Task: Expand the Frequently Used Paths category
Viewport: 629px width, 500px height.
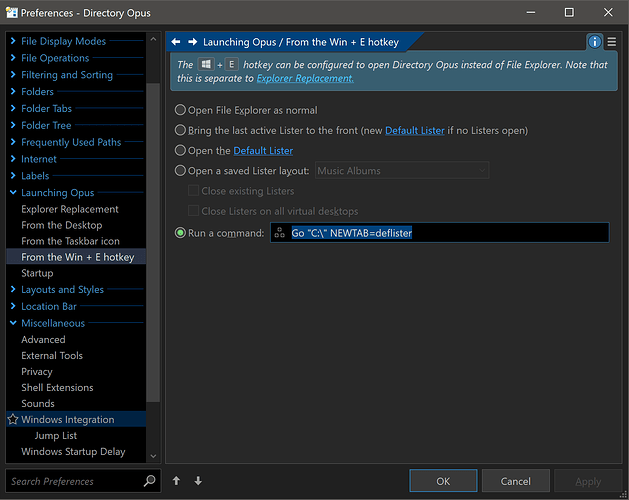Action: tap(13, 142)
